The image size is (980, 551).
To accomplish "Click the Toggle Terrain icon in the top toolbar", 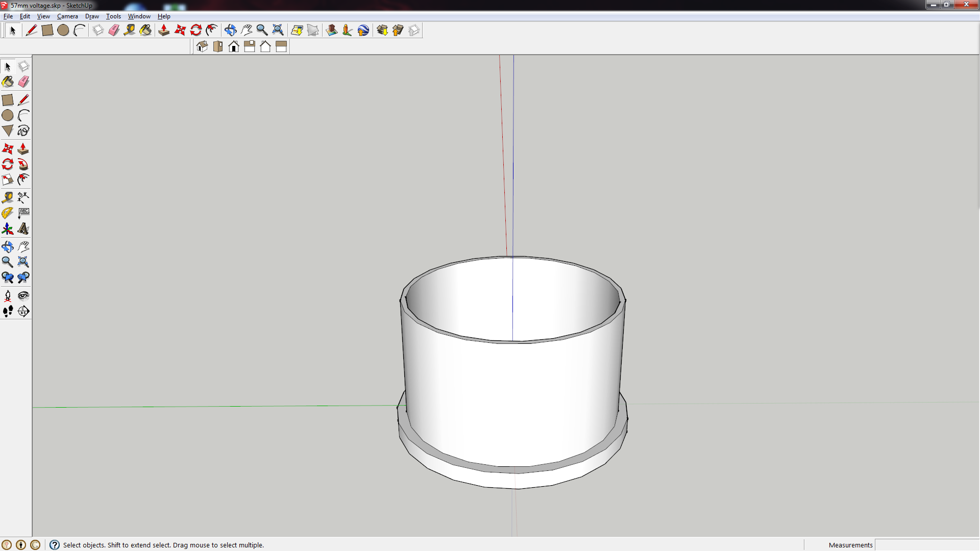I will 313,31.
